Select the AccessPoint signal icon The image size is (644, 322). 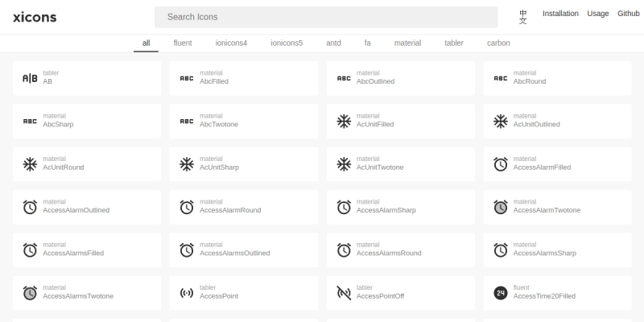coord(187,293)
